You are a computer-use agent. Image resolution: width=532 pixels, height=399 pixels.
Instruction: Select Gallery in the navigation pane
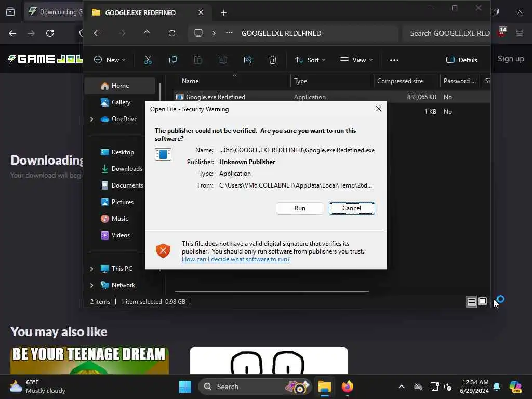(x=120, y=102)
